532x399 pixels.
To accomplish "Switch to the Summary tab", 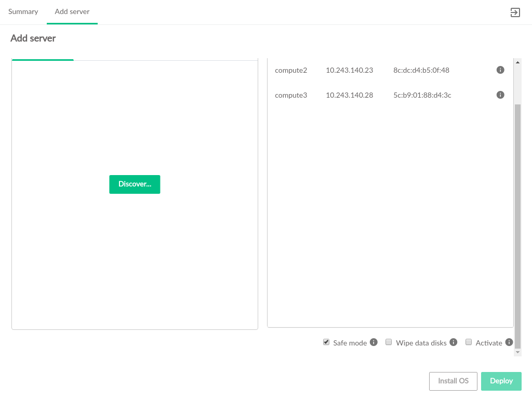I will 23,12.
